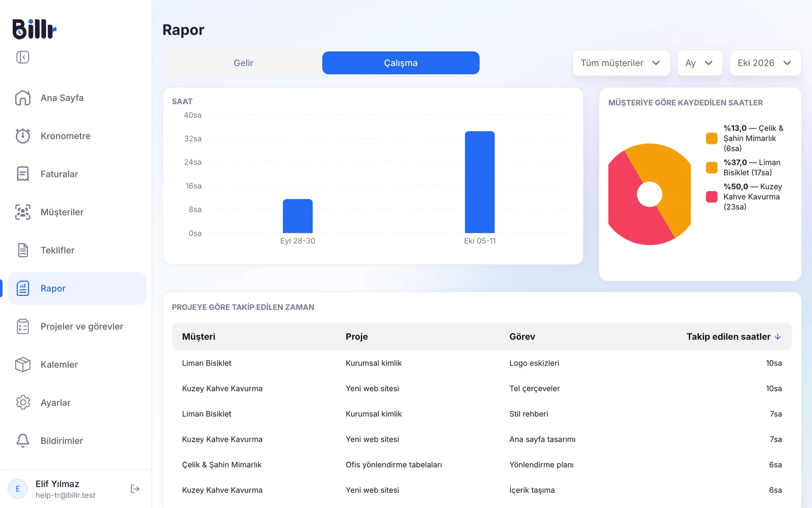The height and width of the screenshot is (508, 812).
Task: Open the Ayarlar gear icon
Action: (23, 402)
